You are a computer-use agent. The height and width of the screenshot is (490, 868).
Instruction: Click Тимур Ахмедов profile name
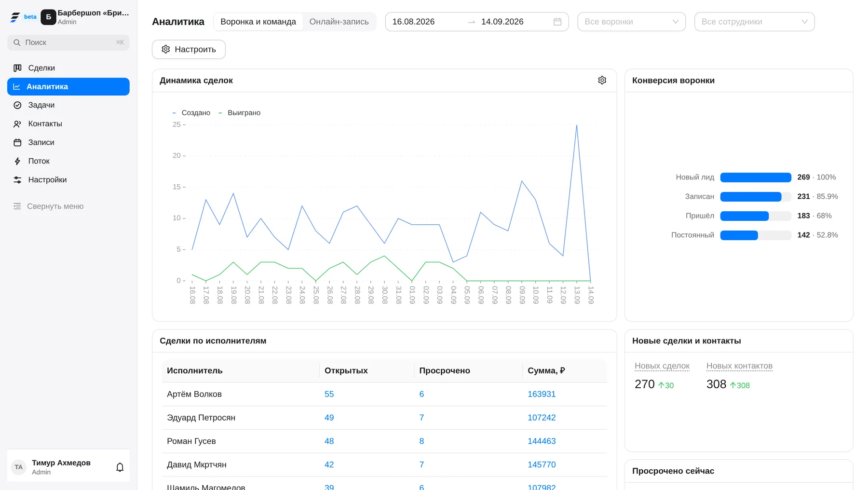[61, 463]
